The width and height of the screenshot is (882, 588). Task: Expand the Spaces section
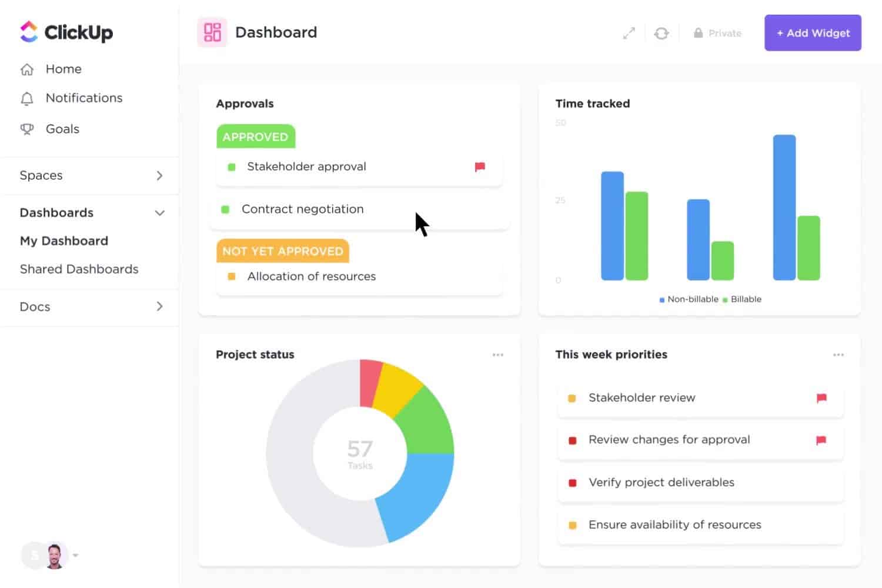point(159,175)
